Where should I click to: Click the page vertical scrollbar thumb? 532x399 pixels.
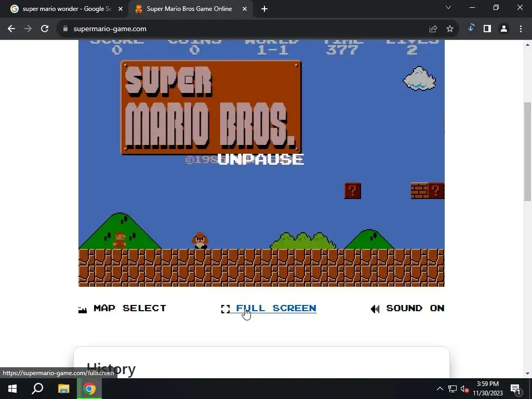coord(528,151)
